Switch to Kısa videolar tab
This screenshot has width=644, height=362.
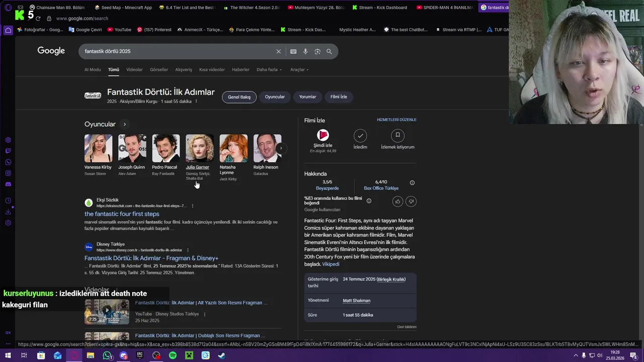click(x=212, y=69)
